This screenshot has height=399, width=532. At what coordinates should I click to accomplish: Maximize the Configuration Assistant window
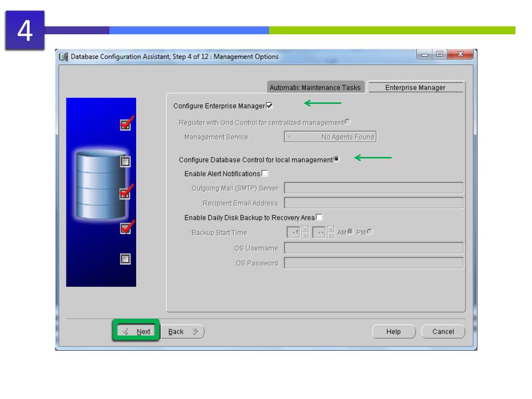[x=440, y=54]
